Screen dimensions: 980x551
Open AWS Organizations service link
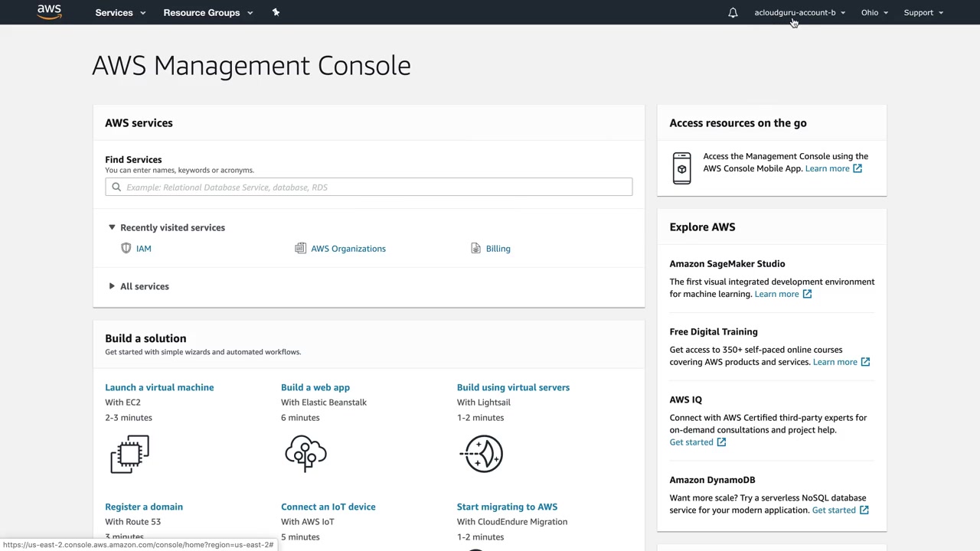point(348,249)
